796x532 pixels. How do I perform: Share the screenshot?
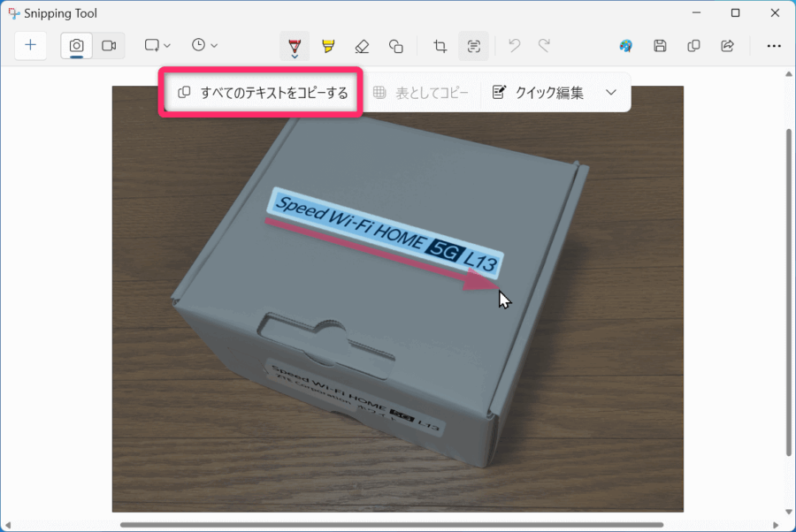(x=727, y=45)
